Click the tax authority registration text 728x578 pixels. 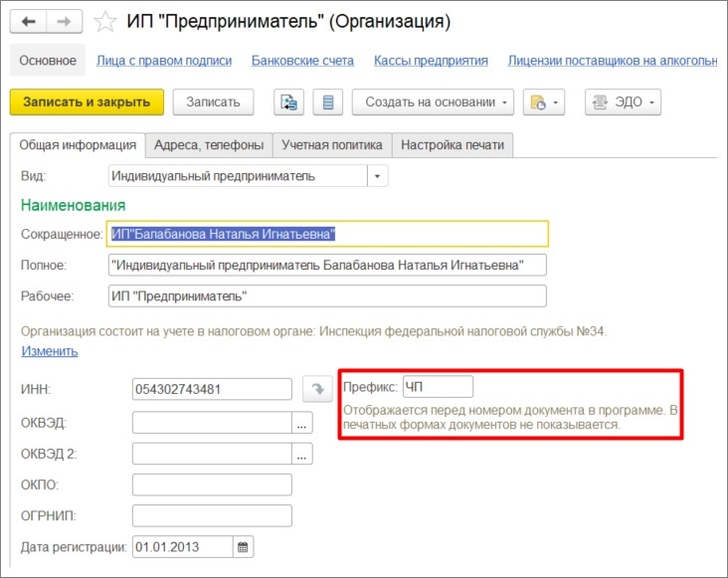[x=314, y=331]
